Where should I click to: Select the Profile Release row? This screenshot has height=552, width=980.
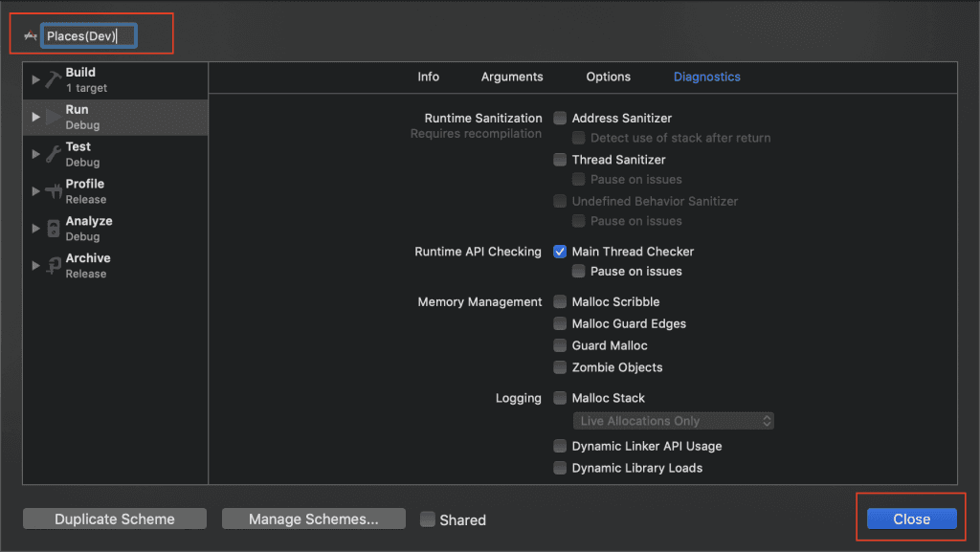click(x=116, y=191)
